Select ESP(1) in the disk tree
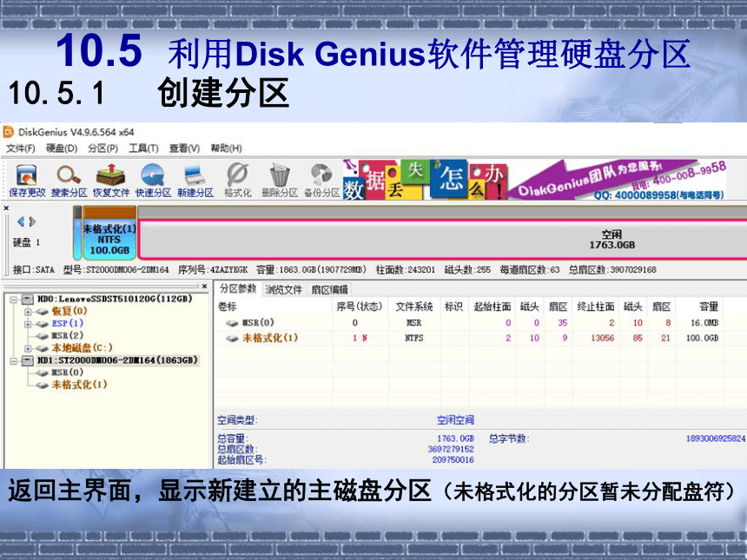Viewport: 747px width, 560px height. 68,323
